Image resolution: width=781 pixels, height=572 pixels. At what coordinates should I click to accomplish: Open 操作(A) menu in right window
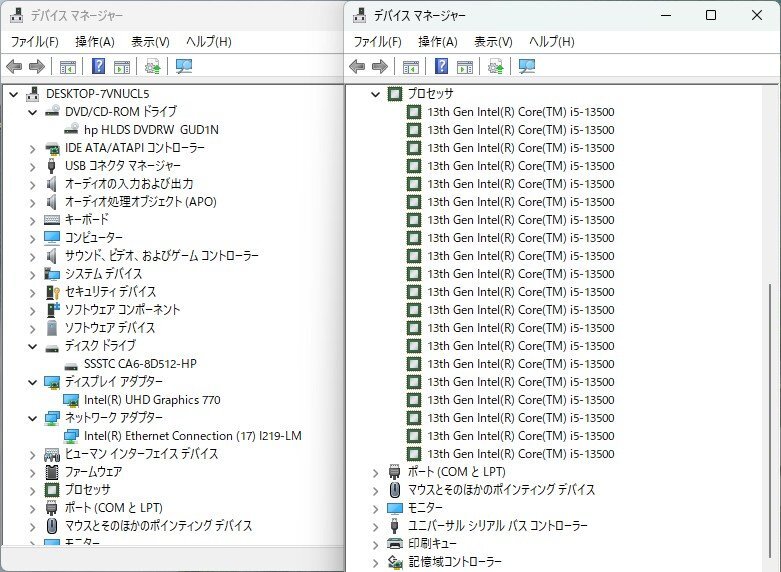click(437, 41)
